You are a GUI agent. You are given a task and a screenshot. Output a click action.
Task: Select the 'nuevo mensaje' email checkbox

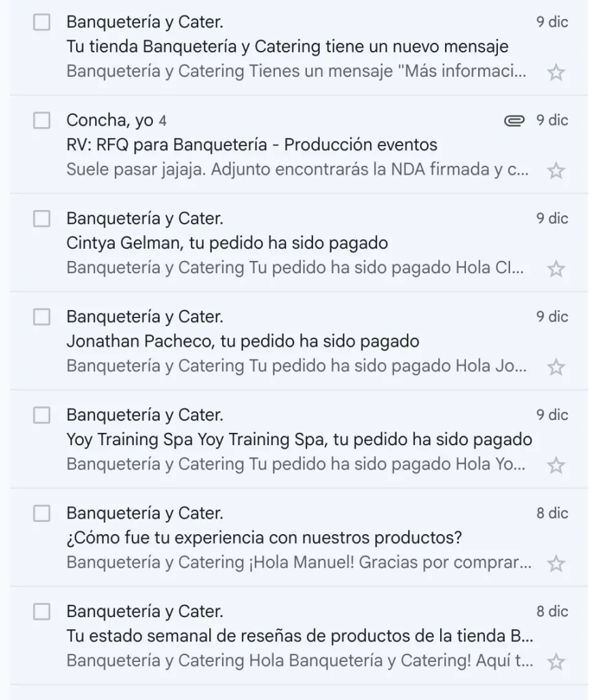pos(42,22)
